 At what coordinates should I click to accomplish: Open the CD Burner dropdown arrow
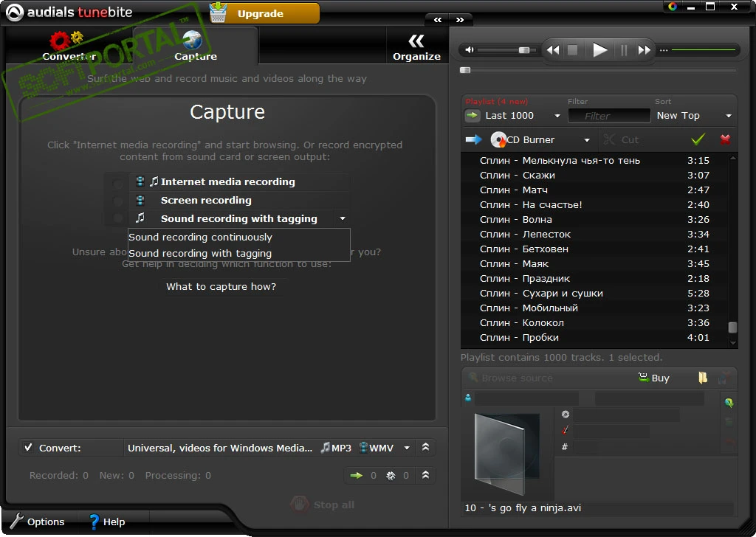(x=587, y=140)
